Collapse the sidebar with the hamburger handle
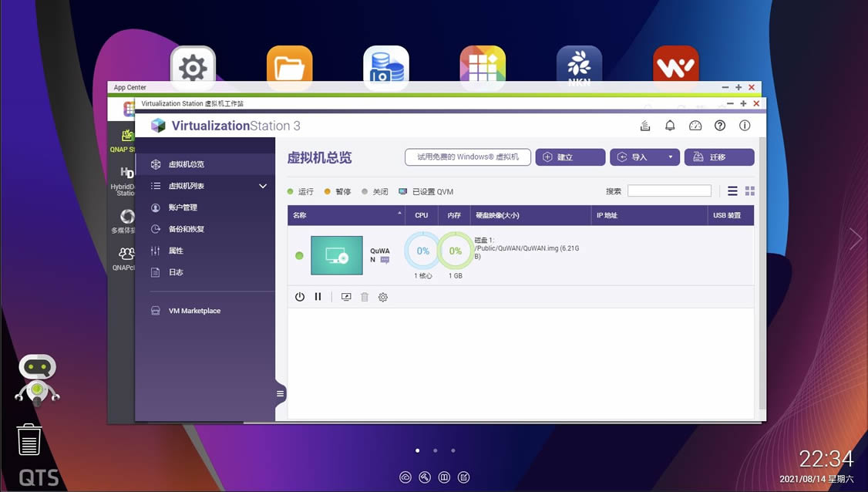The width and height of the screenshot is (868, 492). click(280, 394)
